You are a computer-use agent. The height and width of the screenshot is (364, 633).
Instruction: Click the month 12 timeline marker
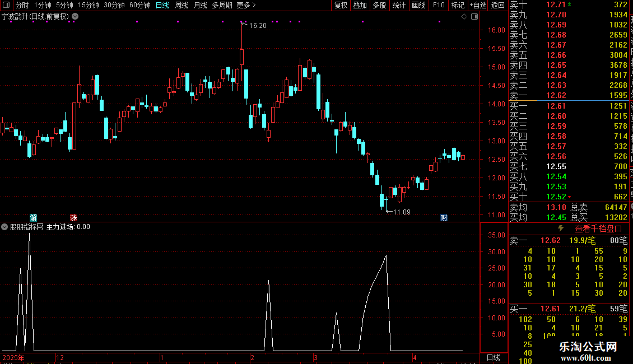click(x=60, y=357)
